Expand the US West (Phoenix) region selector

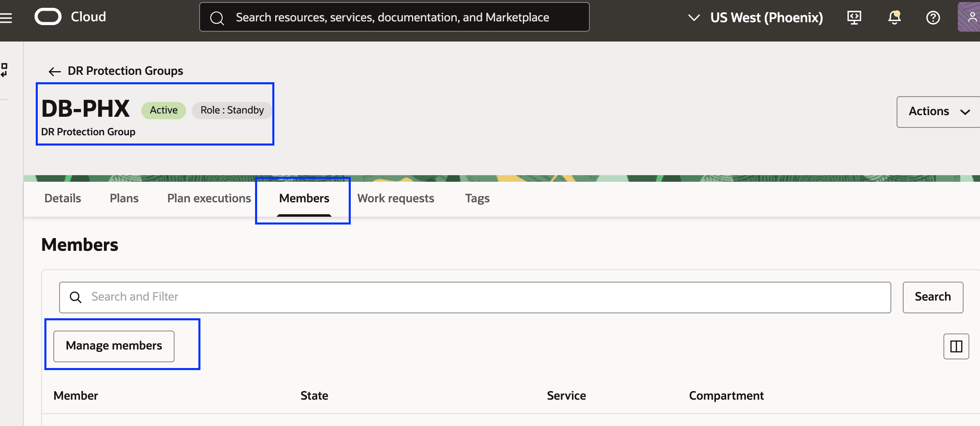coord(756,18)
